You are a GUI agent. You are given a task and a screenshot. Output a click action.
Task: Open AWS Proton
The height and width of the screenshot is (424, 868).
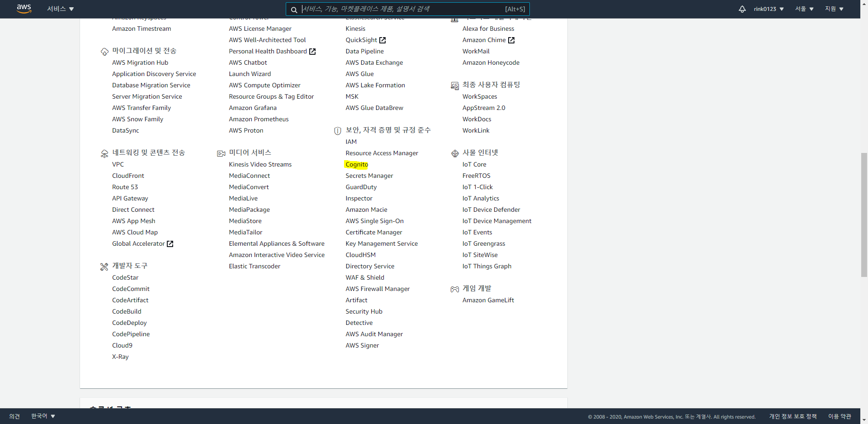point(246,131)
